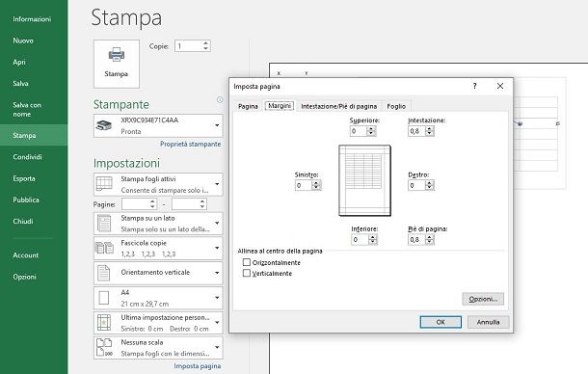Confirm the dialog with OK
The height and width of the screenshot is (374, 588).
click(441, 322)
